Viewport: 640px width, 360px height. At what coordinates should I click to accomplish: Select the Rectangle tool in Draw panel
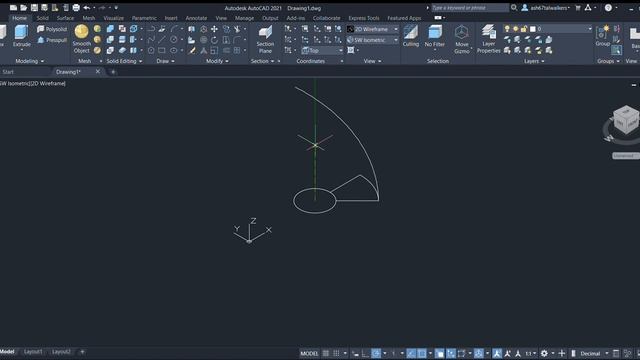[162, 51]
